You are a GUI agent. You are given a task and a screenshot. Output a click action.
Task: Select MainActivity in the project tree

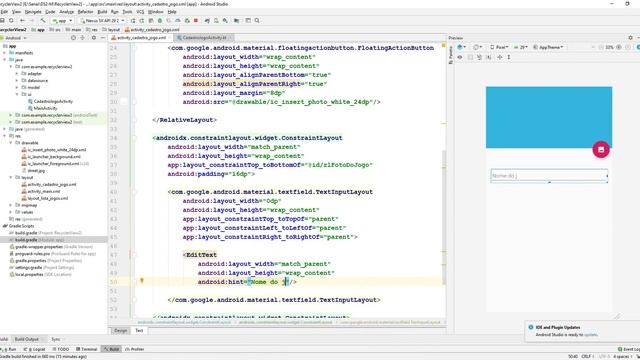click(45, 108)
